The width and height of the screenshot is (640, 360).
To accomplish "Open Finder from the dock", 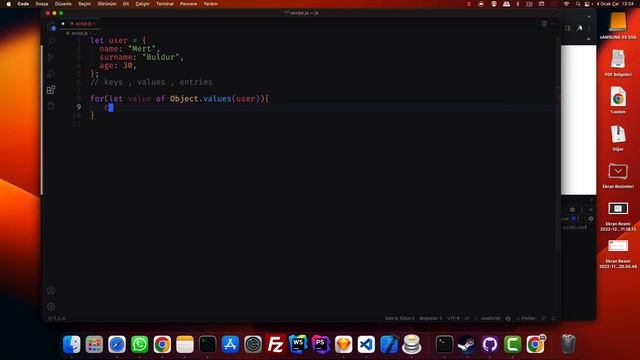I will pyautogui.click(x=72, y=344).
